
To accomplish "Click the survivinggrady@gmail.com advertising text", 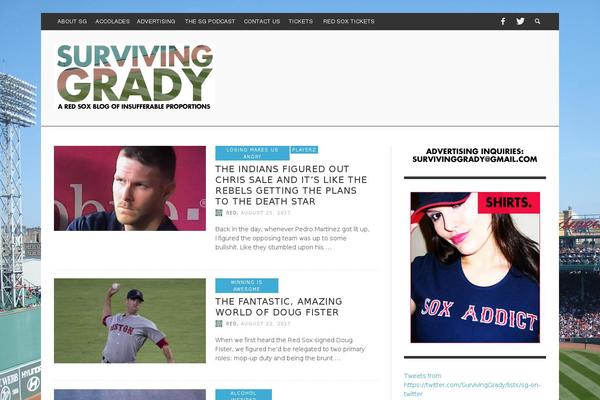I will tap(474, 159).
